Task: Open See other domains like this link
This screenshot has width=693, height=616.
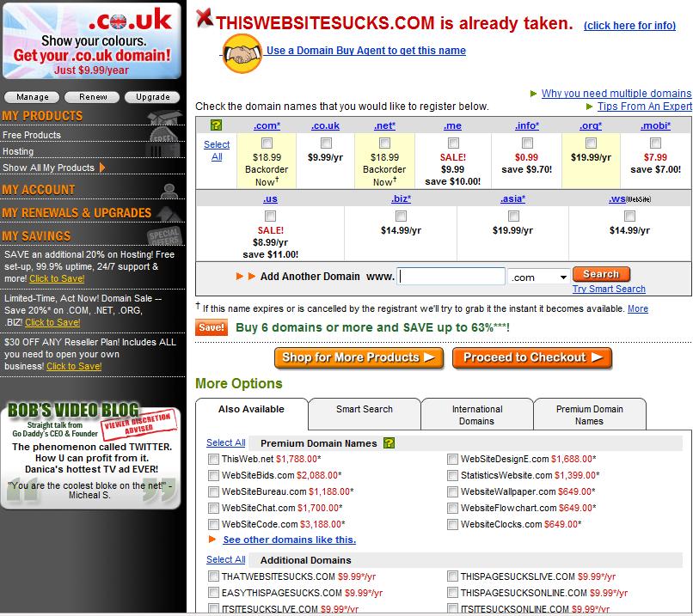Action: (x=290, y=540)
